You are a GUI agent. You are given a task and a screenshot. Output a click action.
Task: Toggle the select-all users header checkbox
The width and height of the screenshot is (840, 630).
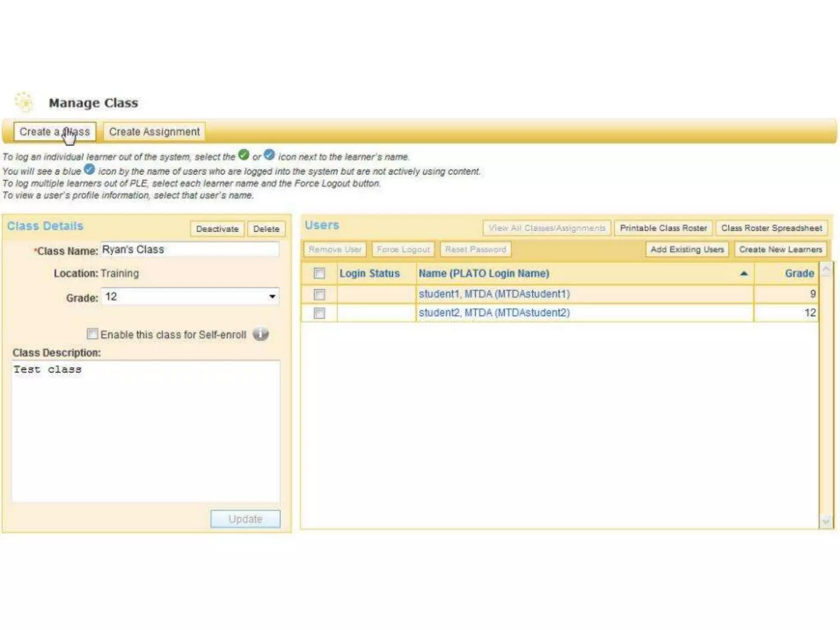(319, 273)
